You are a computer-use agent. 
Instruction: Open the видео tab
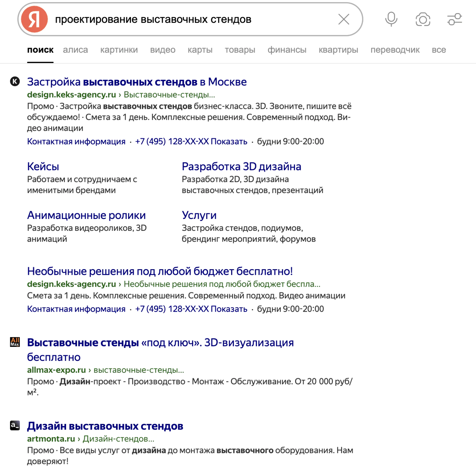point(163,50)
